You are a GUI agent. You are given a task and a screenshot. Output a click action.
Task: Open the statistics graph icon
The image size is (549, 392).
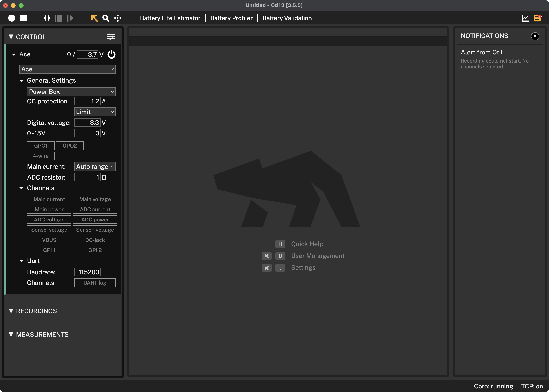tap(525, 18)
